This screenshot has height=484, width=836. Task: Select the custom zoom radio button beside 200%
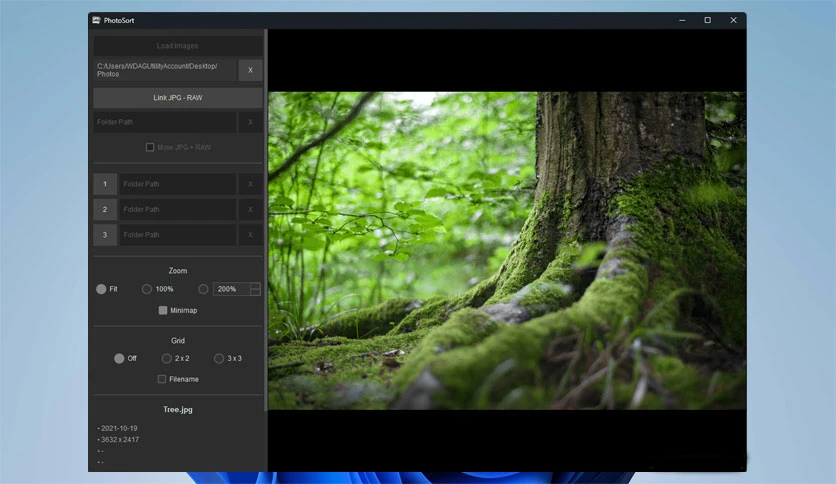(x=203, y=289)
